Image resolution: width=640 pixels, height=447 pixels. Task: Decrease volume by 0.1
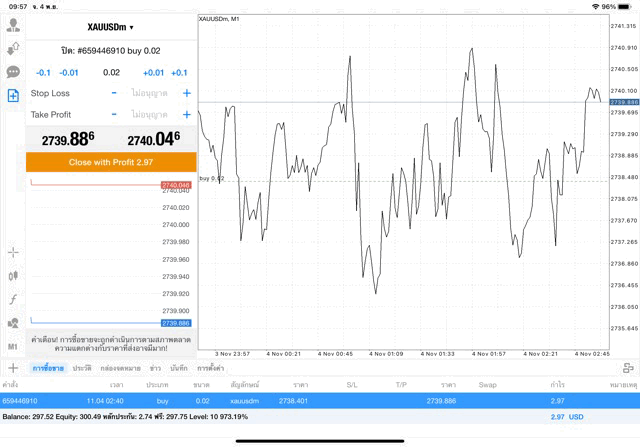(x=43, y=73)
